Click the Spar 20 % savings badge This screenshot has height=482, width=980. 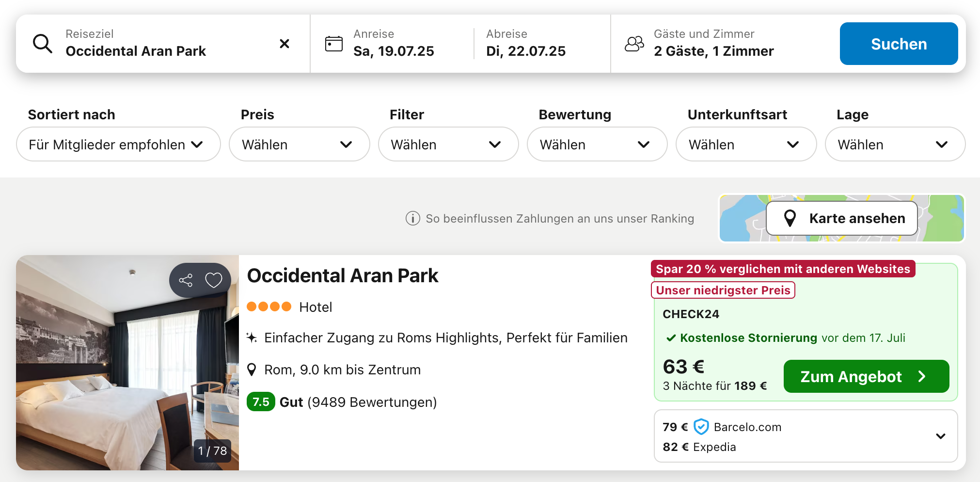pos(783,269)
